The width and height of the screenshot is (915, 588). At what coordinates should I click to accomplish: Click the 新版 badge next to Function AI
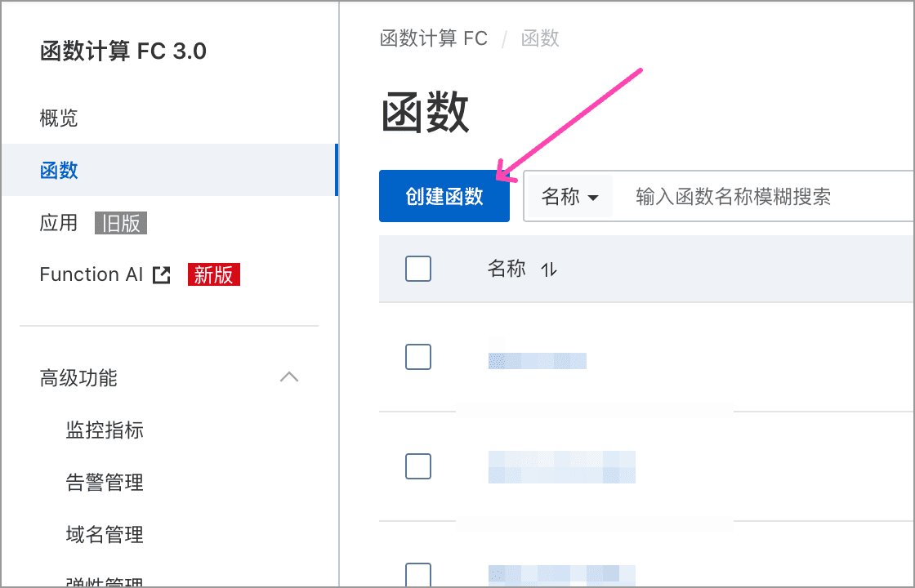pyautogui.click(x=213, y=274)
